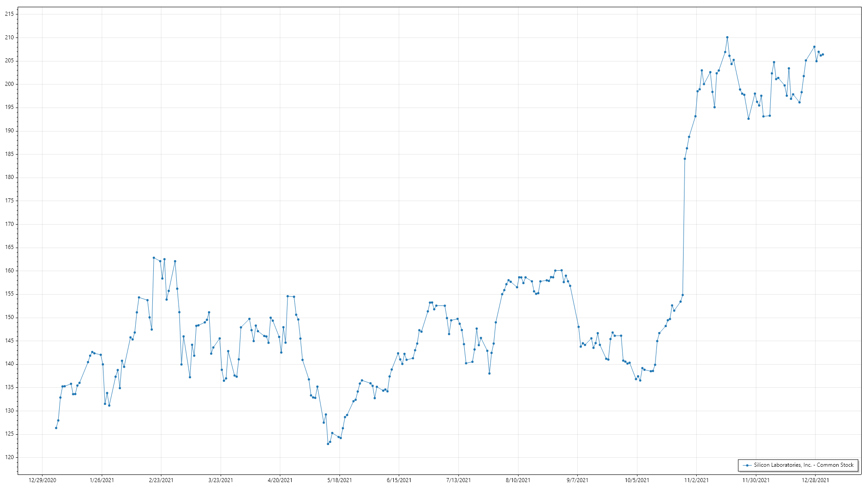The height and width of the screenshot is (488, 868).
Task: Select the 1/26/2021 x-axis date label
Action: coord(102,480)
